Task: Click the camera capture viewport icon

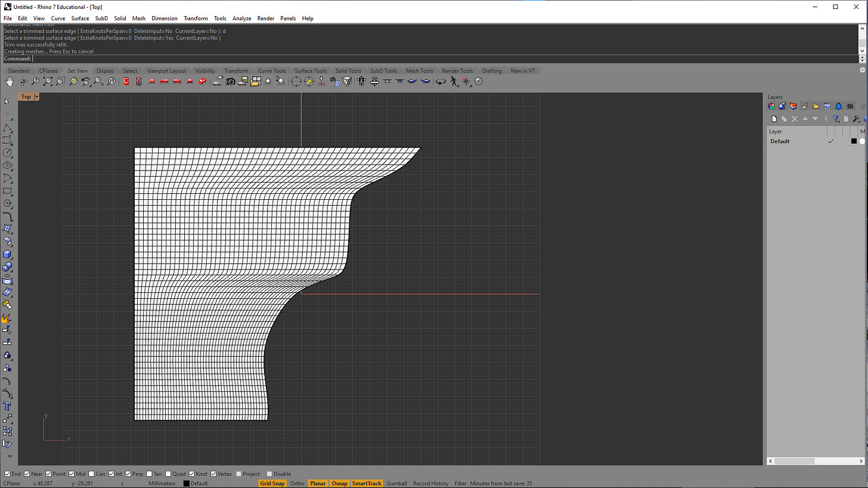Action: [x=231, y=82]
